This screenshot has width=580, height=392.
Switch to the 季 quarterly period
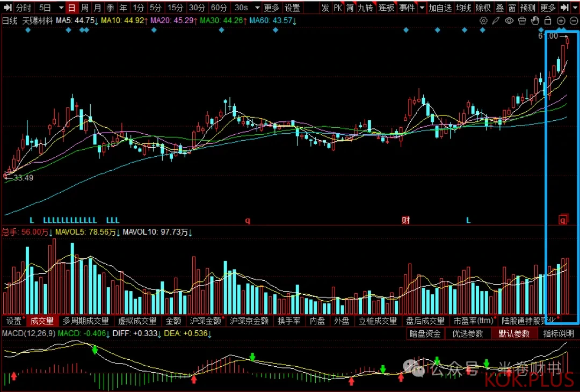(110, 8)
